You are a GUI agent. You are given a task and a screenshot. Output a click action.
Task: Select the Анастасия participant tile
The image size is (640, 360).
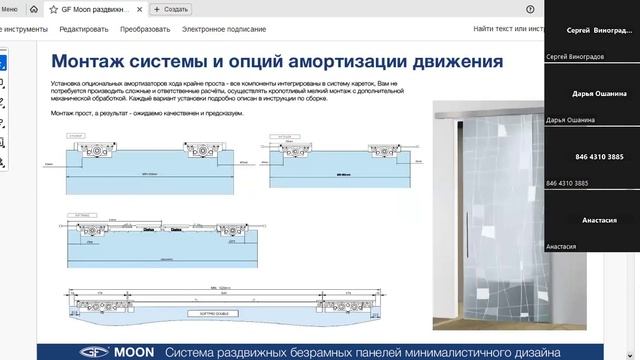click(592, 221)
